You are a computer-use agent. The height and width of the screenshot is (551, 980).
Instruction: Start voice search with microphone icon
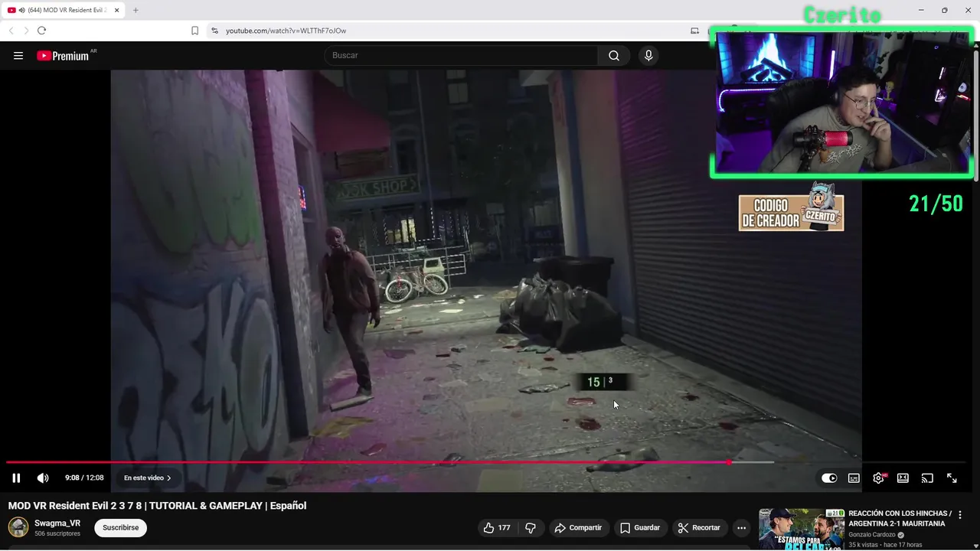click(648, 55)
